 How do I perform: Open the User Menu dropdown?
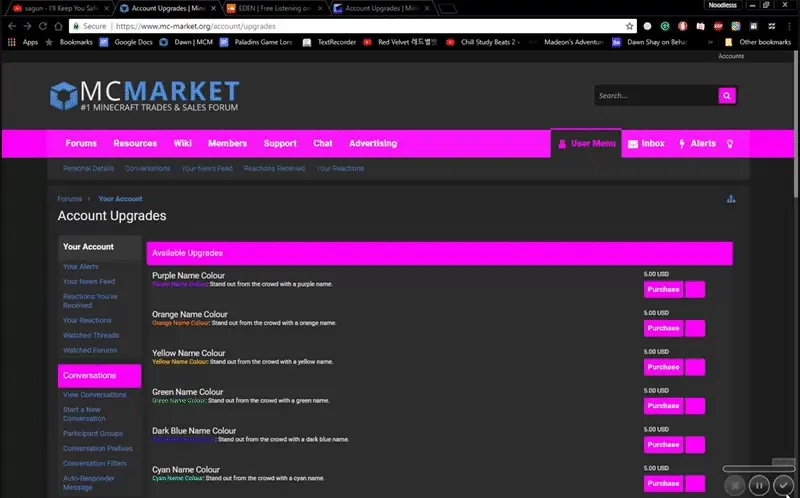(586, 144)
